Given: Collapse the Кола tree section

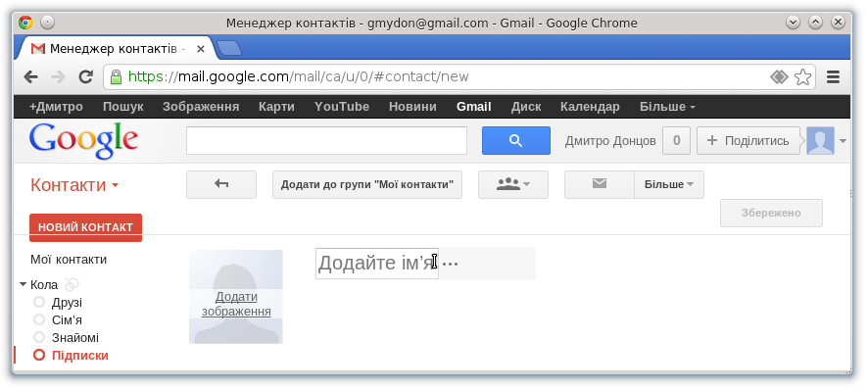Looking at the screenshot, I should [x=23, y=285].
